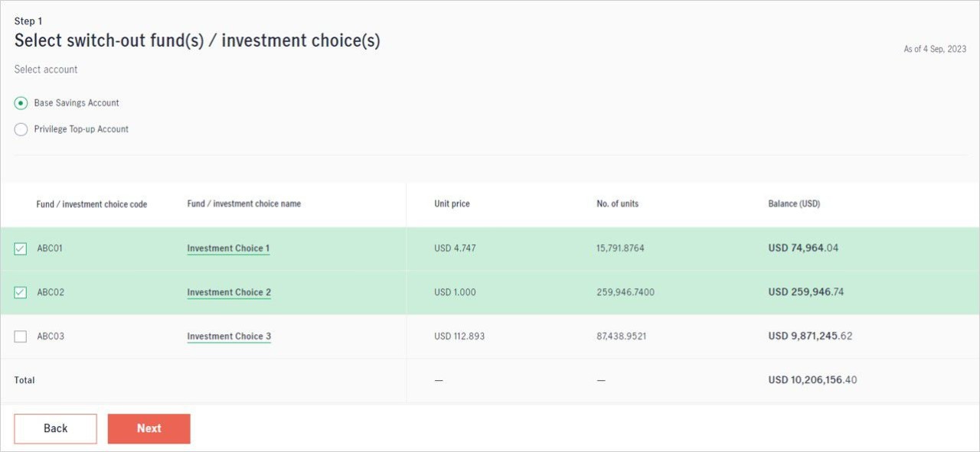Screen dimensions: 980x452
Task: Click the As of 4 Sep, 2023 date
Action: pyautogui.click(x=935, y=49)
